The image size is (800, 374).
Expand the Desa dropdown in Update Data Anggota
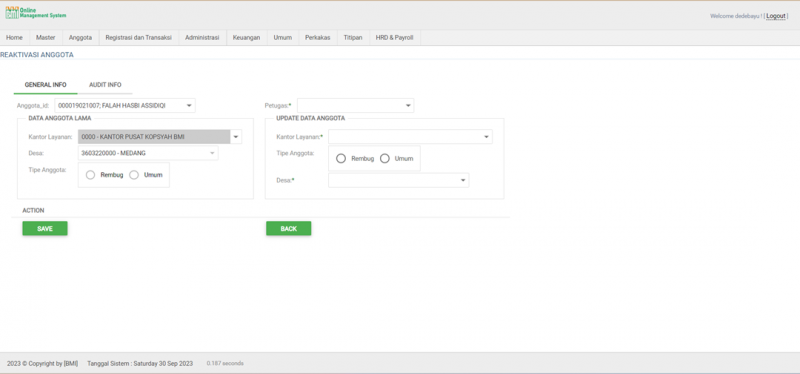(398, 180)
